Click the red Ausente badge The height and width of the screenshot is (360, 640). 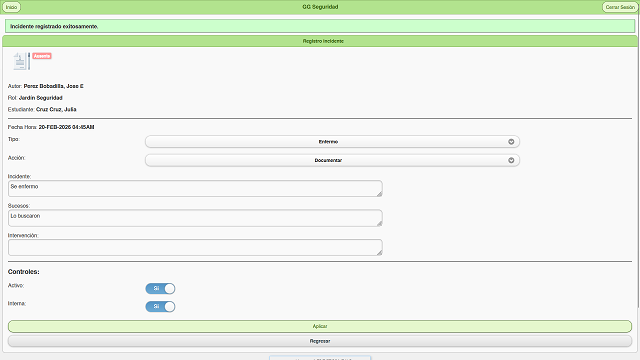click(x=42, y=56)
